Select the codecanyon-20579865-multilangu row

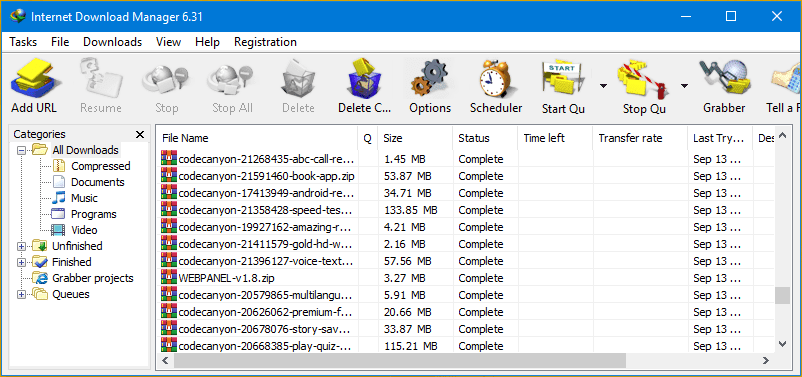point(465,295)
